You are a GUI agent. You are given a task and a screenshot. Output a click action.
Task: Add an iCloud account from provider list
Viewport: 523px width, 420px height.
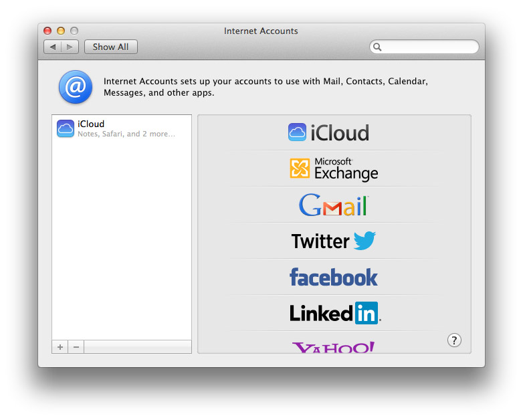point(329,132)
